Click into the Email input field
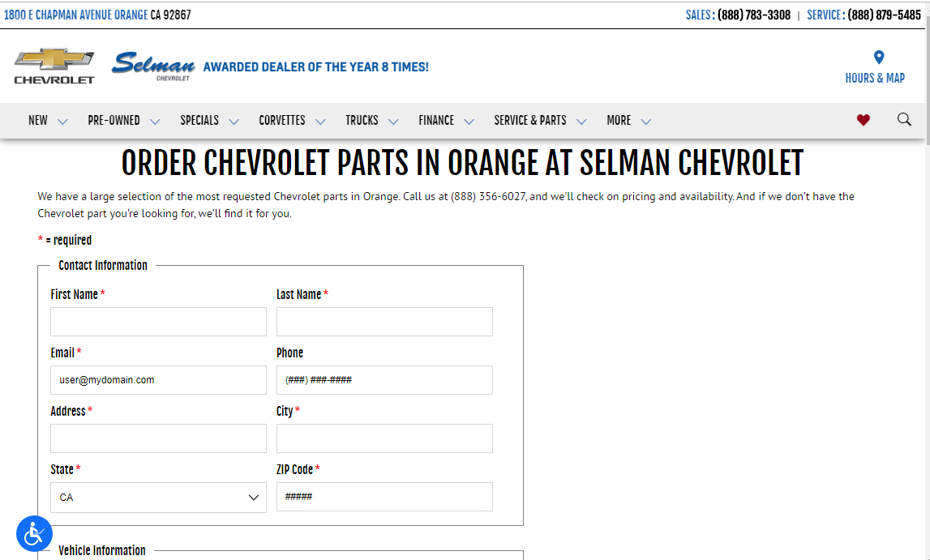The height and width of the screenshot is (560, 930). [158, 380]
